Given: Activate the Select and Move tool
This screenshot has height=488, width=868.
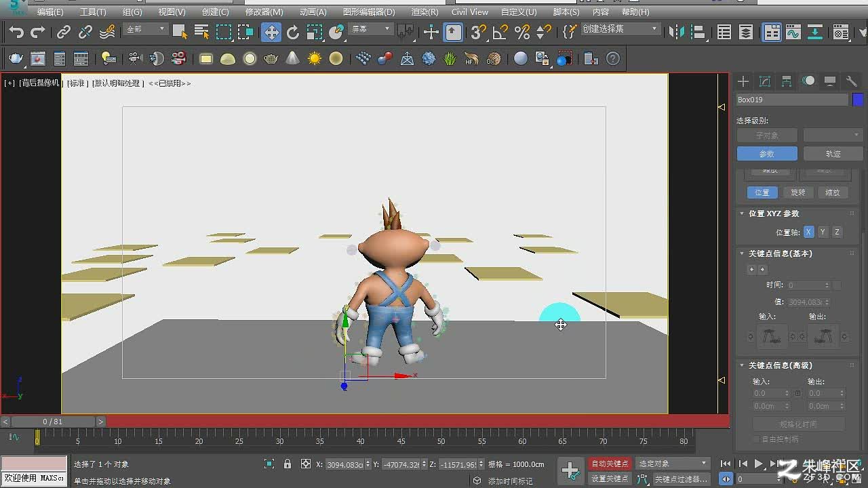Looking at the screenshot, I should pyautogui.click(x=271, y=32).
